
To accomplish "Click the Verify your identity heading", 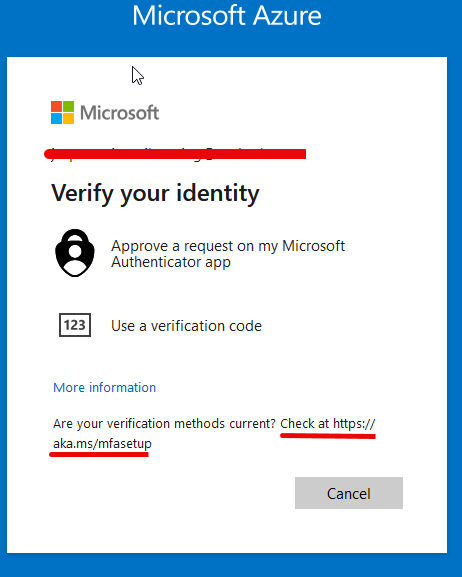I will (x=155, y=193).
